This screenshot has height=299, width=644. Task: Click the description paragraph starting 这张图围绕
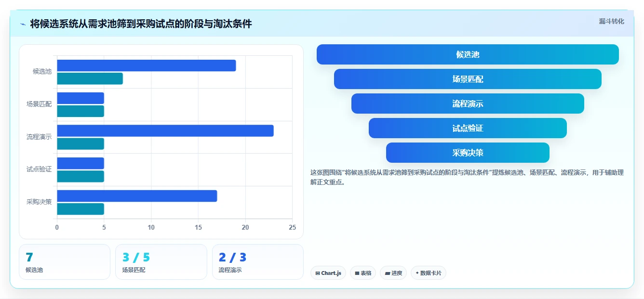point(467,177)
